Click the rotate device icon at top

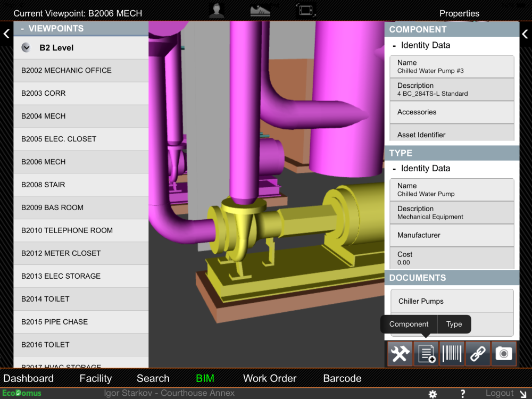306,10
